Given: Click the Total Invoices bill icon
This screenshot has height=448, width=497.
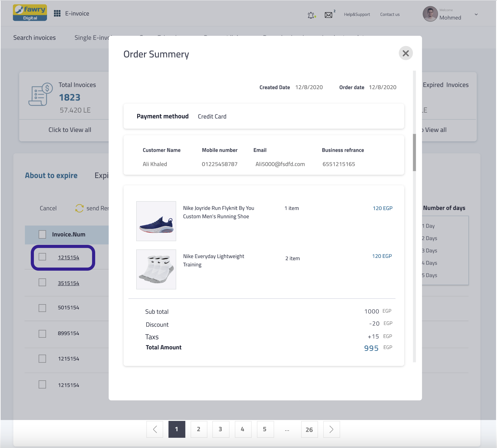Looking at the screenshot, I should point(40,95).
